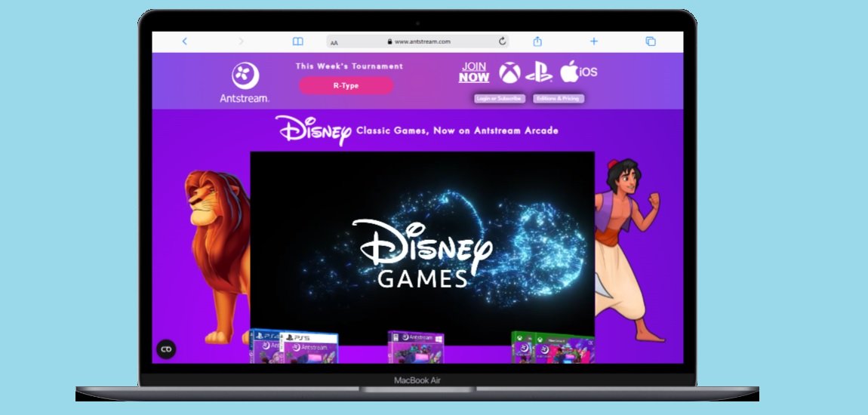The height and width of the screenshot is (415, 868).
Task: Click the Apple iOS platform icon
Action: [578, 72]
